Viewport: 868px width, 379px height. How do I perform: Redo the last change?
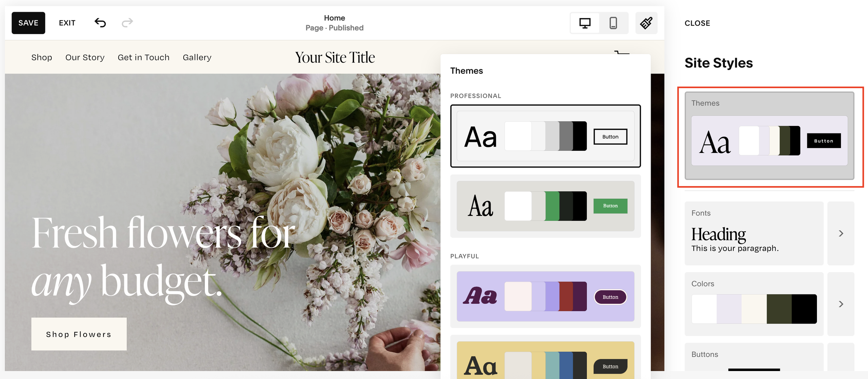pos(127,23)
